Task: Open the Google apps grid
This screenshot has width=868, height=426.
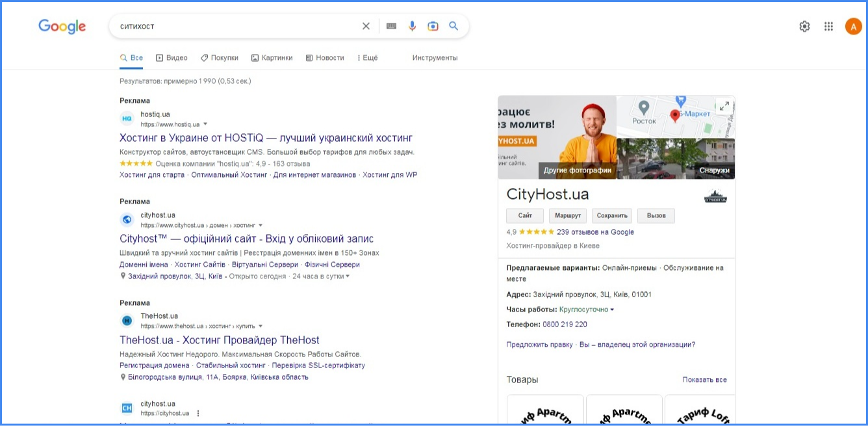Action: [828, 26]
